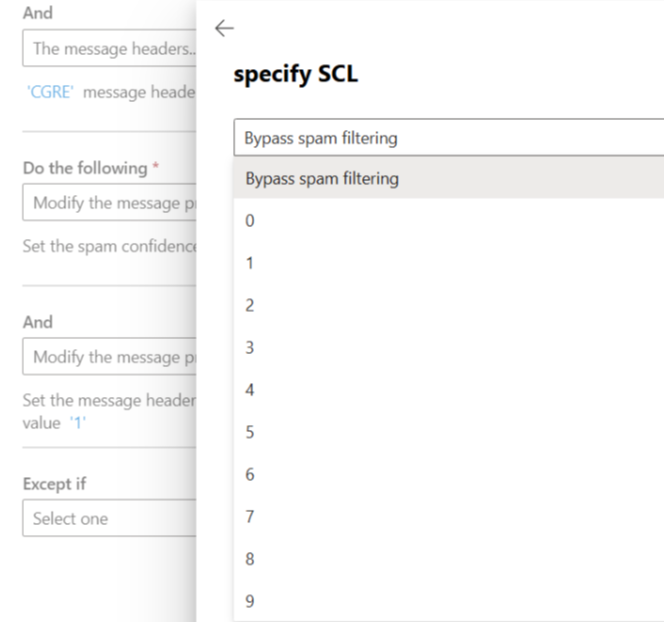The width and height of the screenshot is (664, 622).
Task: Select SCL value 4
Action: click(249, 391)
